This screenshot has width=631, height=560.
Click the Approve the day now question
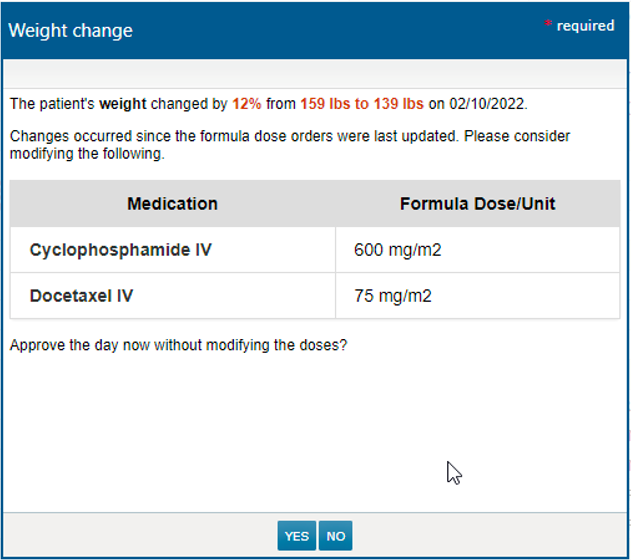[178, 346]
